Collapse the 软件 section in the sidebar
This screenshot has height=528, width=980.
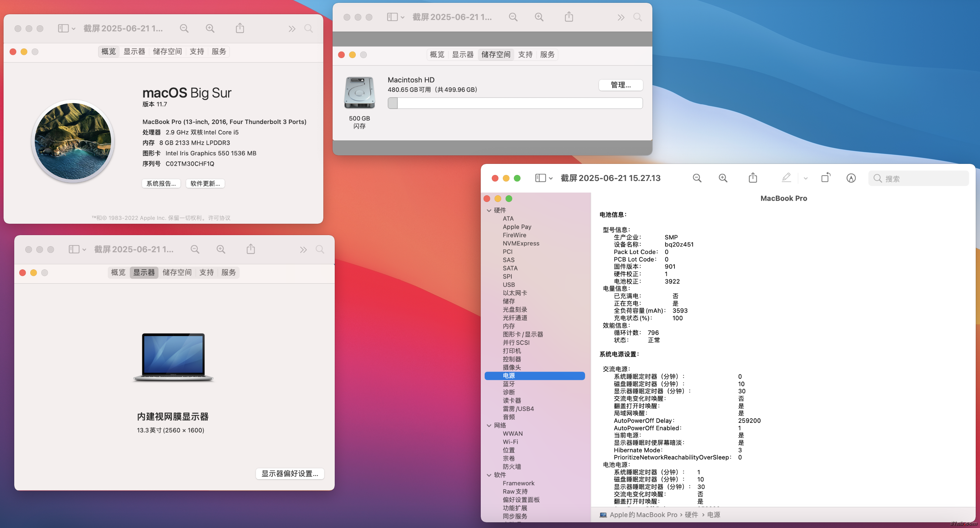(x=489, y=475)
